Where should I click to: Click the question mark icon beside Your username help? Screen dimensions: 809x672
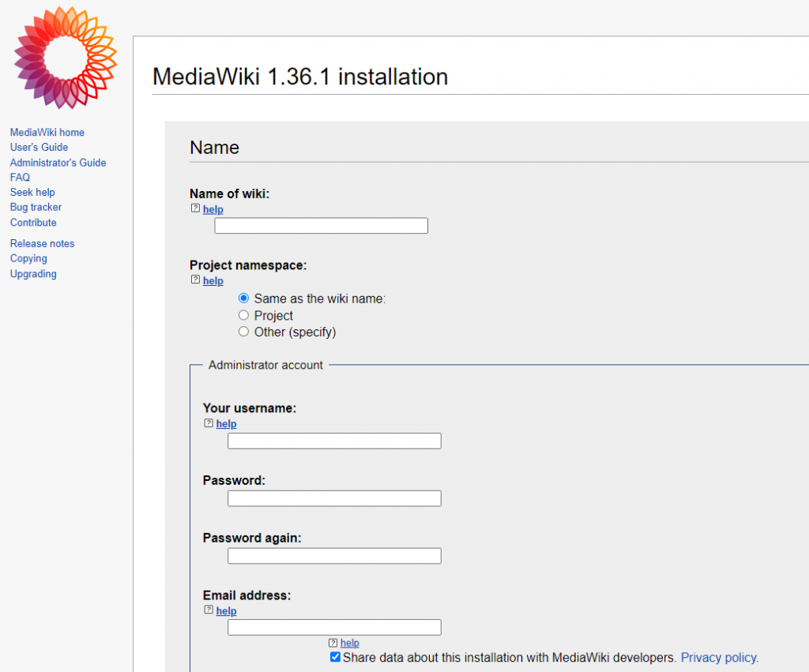tap(207, 422)
